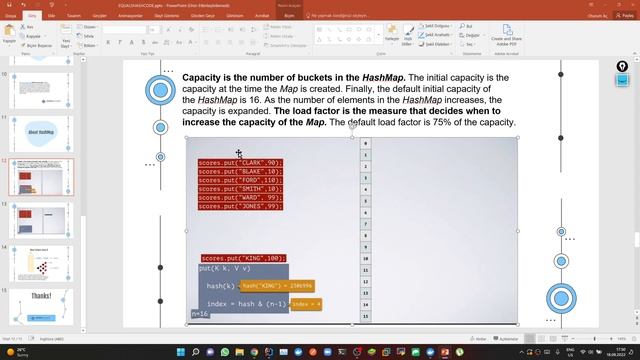640x360 pixels.
Task: Click the Oturum Aç sign-in link
Action: (x=598, y=16)
